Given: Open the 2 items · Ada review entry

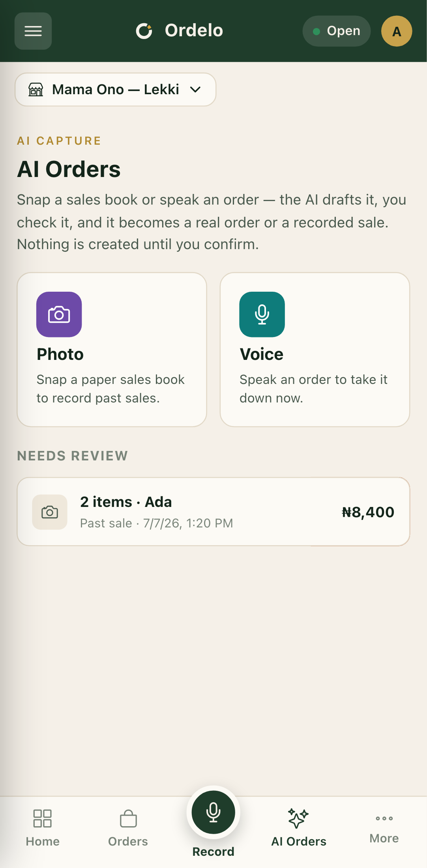Looking at the screenshot, I should click(x=213, y=512).
